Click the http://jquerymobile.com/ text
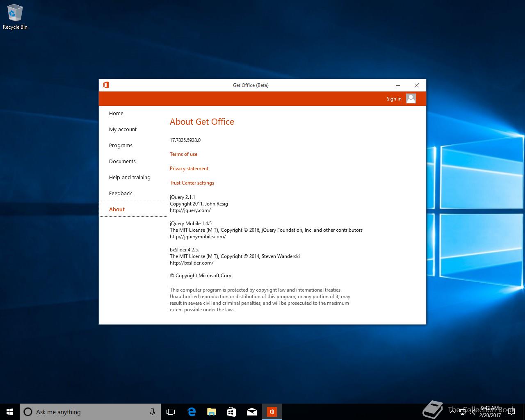Image resolution: width=525 pixels, height=420 pixels. (198, 237)
